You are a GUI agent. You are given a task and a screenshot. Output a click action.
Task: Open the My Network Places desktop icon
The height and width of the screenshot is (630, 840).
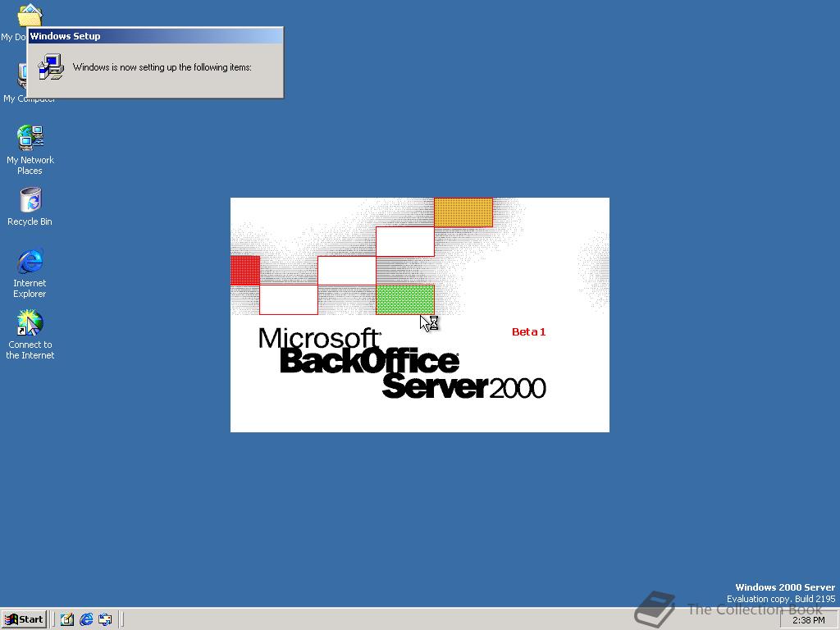(x=30, y=150)
